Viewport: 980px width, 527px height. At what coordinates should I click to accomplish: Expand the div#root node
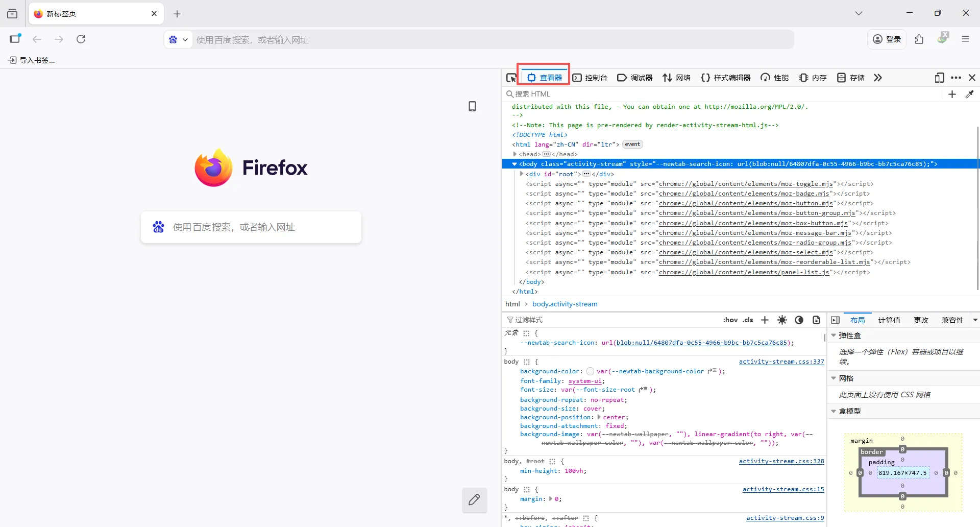pos(521,174)
